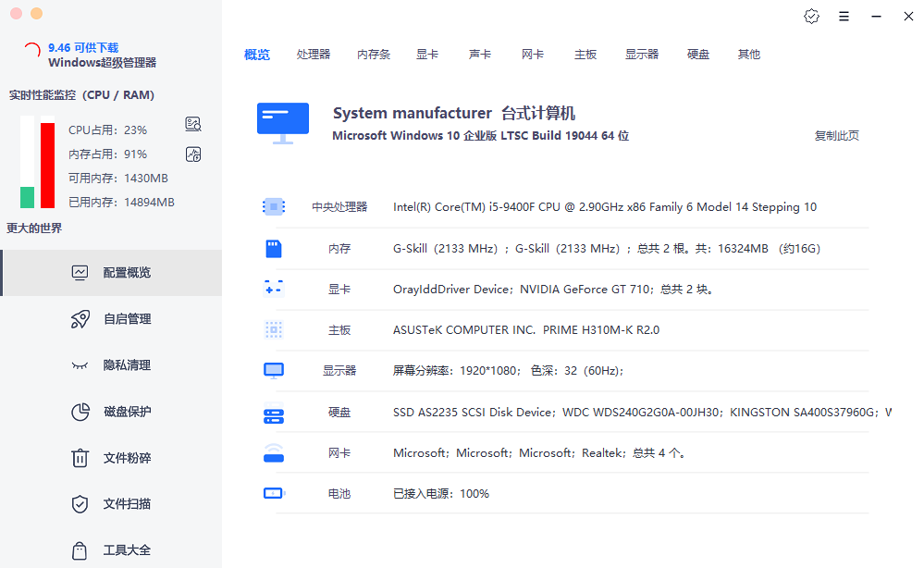Open the hamburger menu in title bar
This screenshot has height=568, width=924.
(x=844, y=17)
